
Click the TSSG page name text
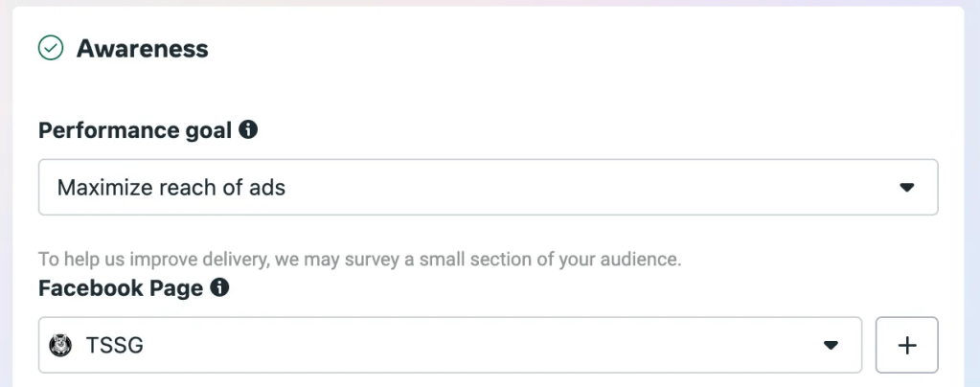(115, 345)
